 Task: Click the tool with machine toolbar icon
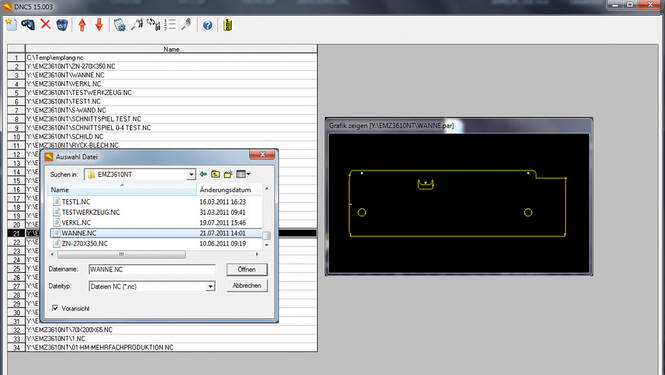137,25
